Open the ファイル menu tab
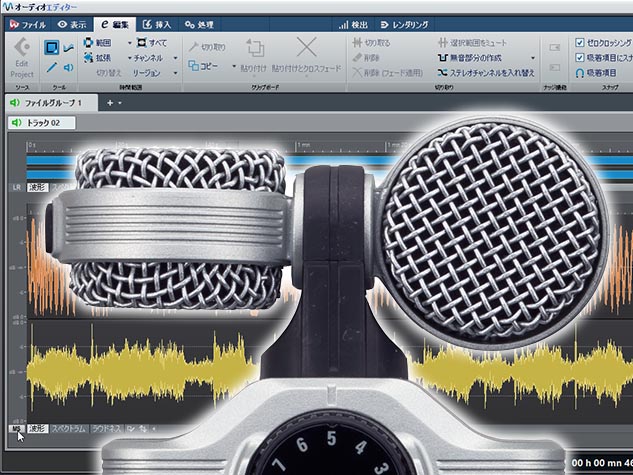Image resolution: width=633 pixels, height=475 pixels. click(x=28, y=25)
